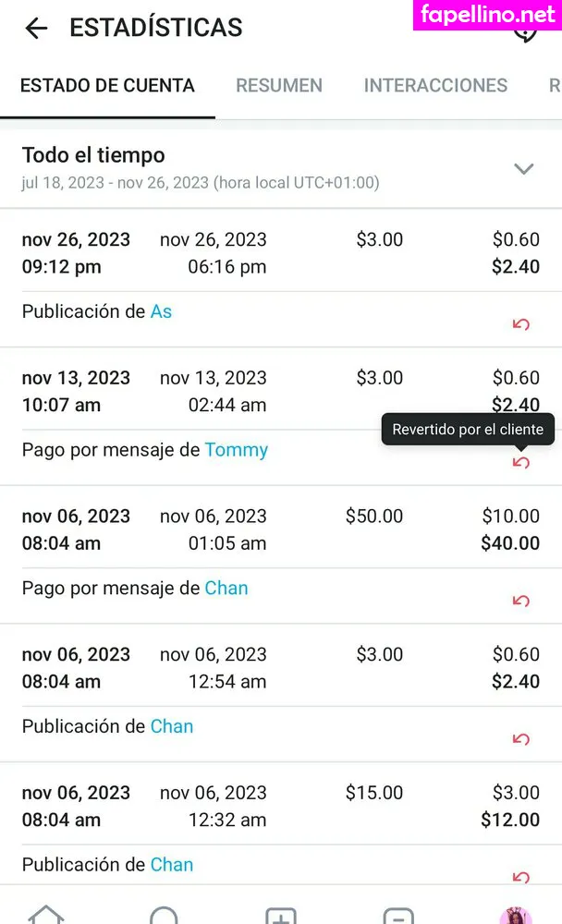Switch to the Resumen tab

279,86
